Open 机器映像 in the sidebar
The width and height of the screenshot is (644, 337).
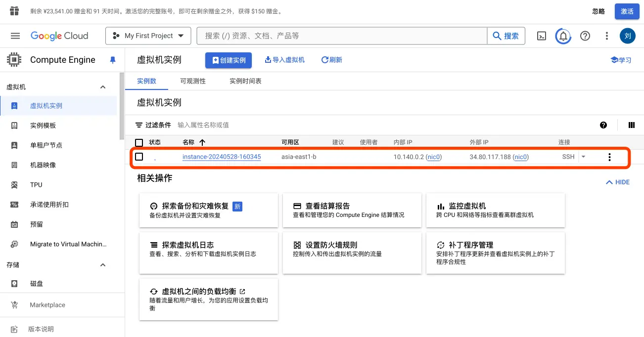pos(59,165)
